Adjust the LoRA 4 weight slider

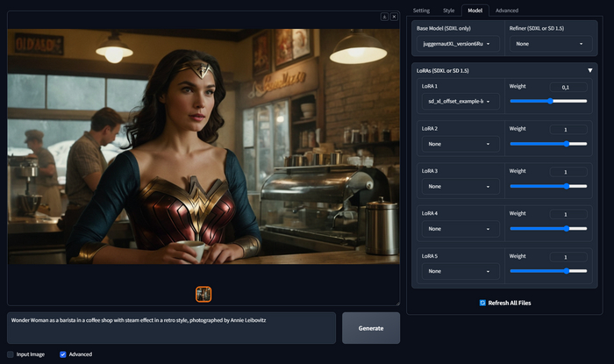tap(548, 228)
